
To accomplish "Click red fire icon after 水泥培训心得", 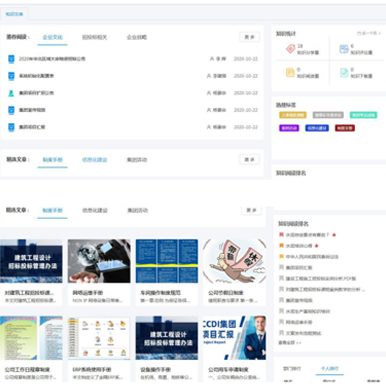I will click(317, 246).
